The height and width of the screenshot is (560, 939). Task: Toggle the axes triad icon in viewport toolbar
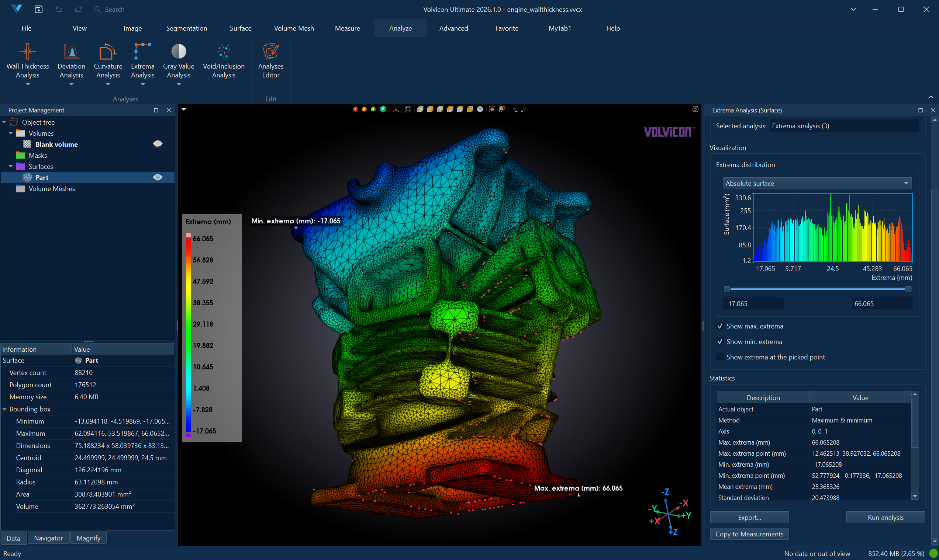pos(396,109)
